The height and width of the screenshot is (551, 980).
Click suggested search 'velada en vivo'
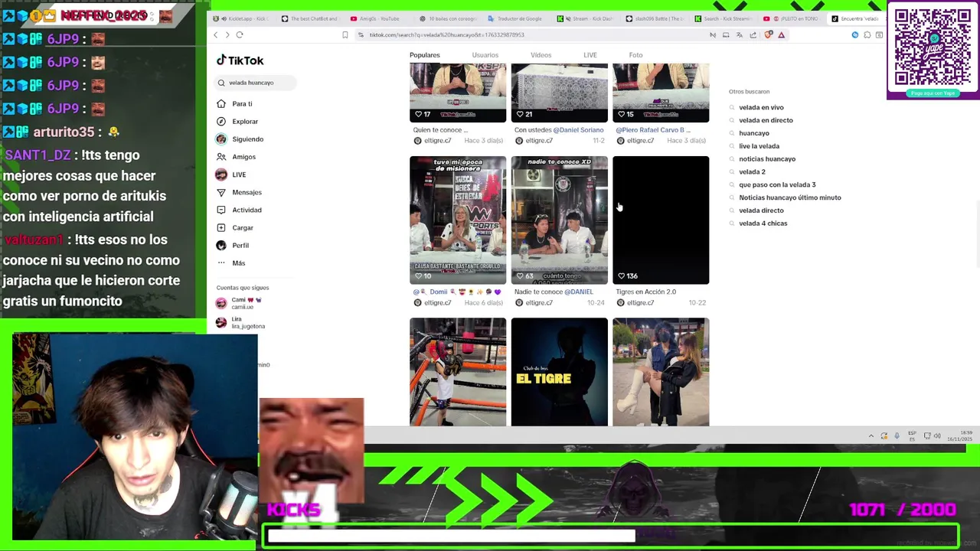761,108
